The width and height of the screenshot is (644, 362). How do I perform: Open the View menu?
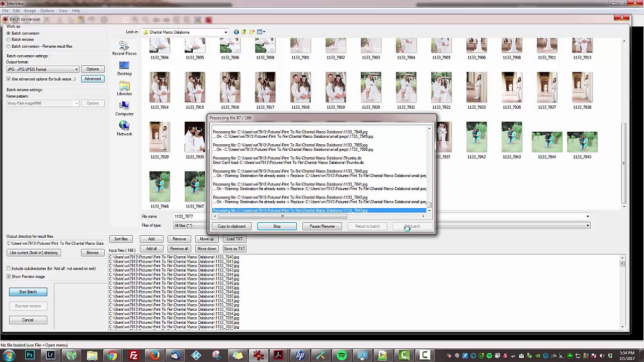pos(63,11)
